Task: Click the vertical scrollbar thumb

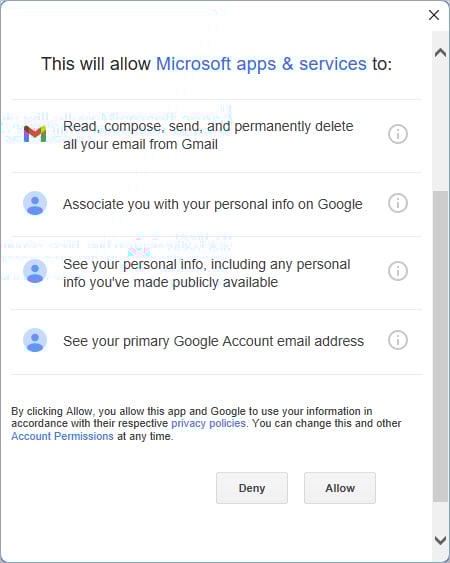Action: 440,346
